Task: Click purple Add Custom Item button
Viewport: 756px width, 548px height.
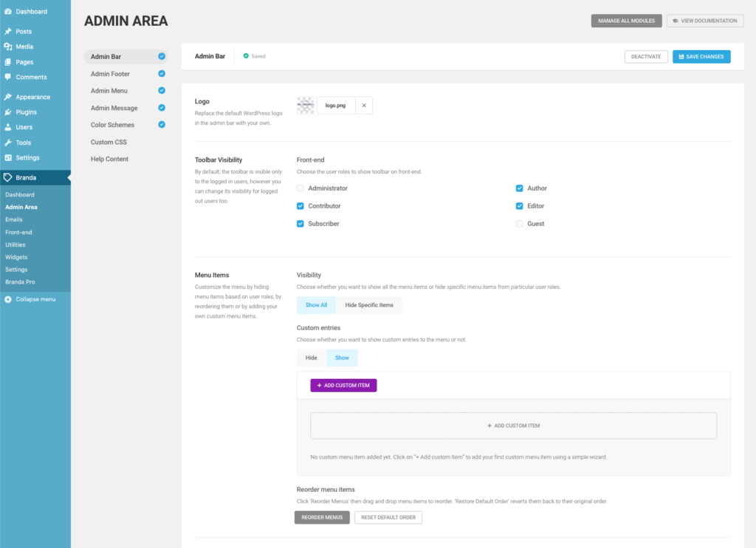Action: click(x=343, y=386)
